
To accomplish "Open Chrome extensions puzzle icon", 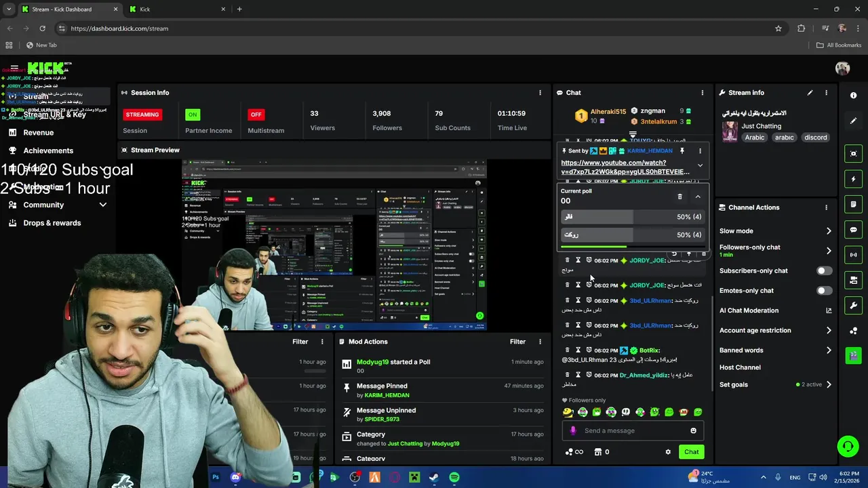I will point(802,28).
